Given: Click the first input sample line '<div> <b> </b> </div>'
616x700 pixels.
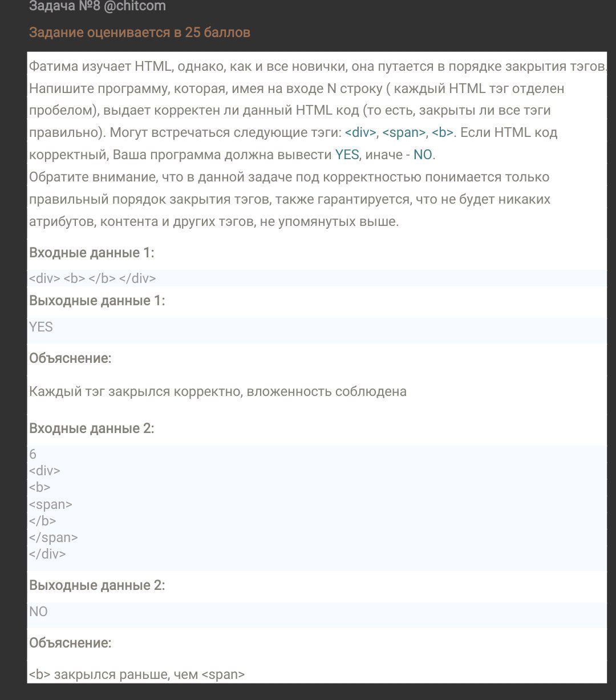Looking at the screenshot, I should click(x=92, y=278).
